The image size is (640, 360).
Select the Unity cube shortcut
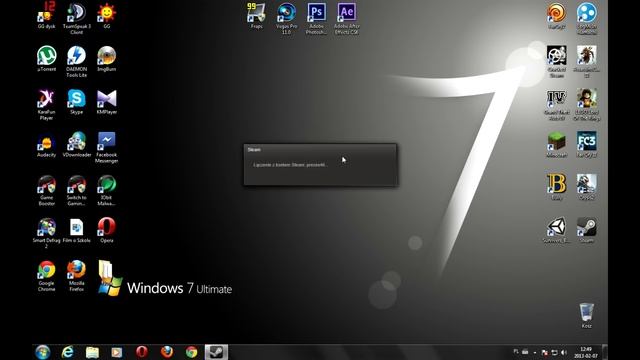tap(557, 230)
